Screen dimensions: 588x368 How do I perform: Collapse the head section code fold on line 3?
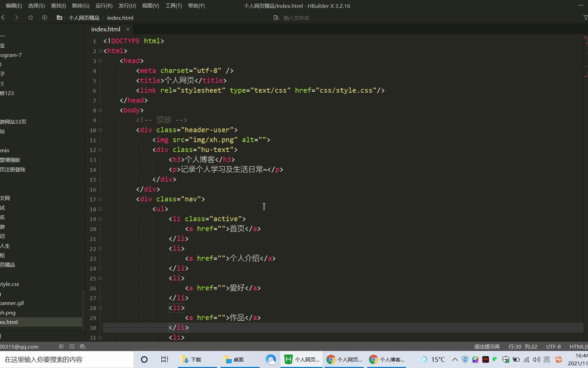pyautogui.click(x=100, y=61)
